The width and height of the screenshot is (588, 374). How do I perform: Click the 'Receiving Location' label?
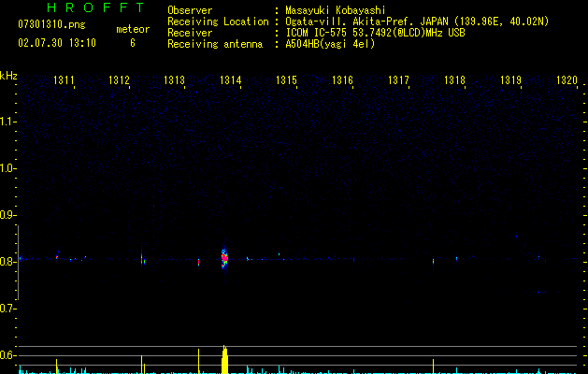coord(218,22)
